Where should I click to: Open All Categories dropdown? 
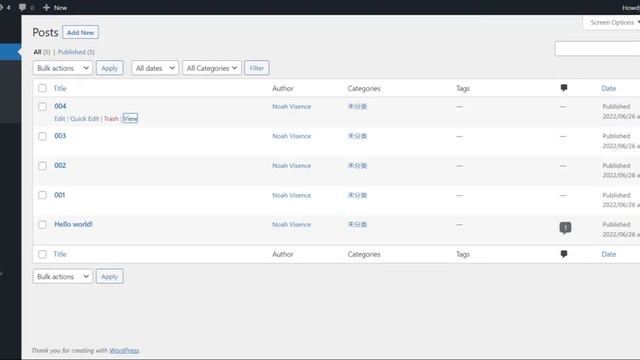[212, 68]
